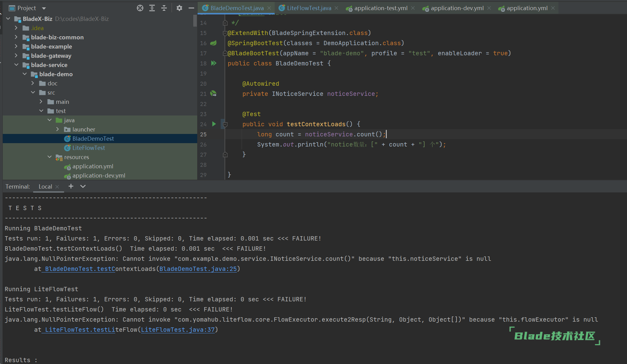Collapse the BladeX-Biz root project node

8,19
